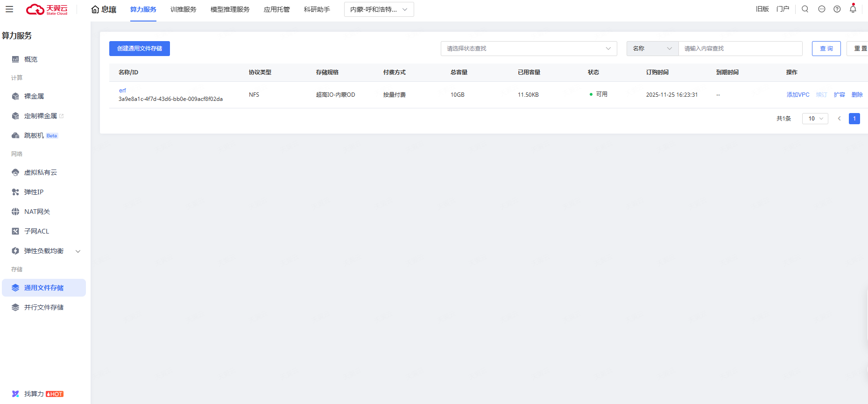Click the hamburger menu icon
The width and height of the screenshot is (868, 404).
click(x=9, y=9)
